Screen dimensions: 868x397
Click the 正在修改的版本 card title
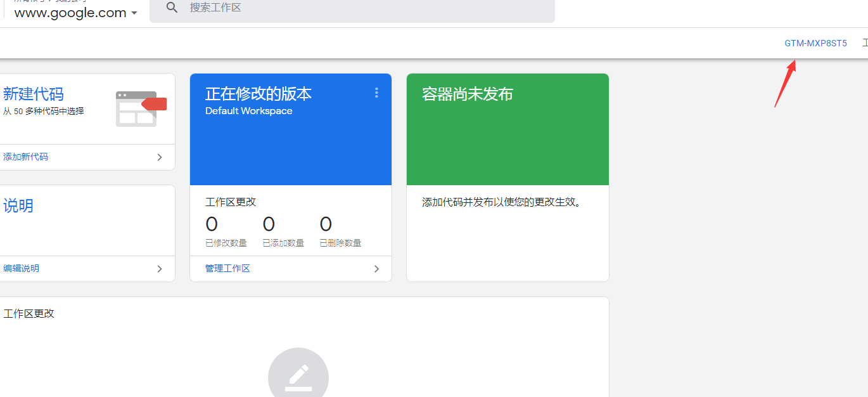coord(258,94)
